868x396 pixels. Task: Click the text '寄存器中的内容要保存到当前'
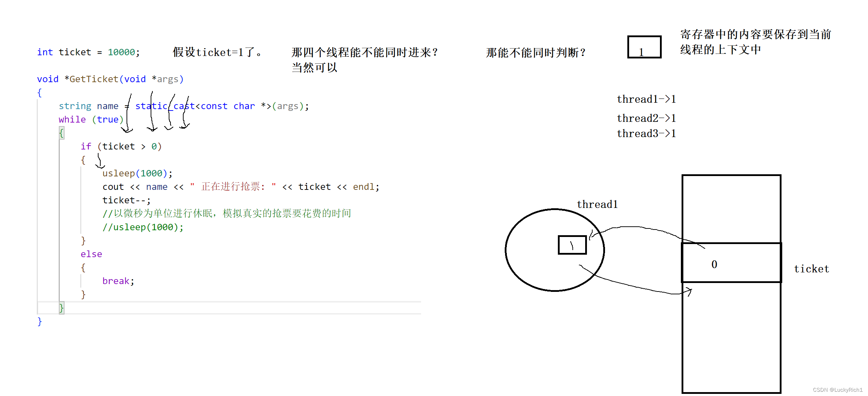(756, 34)
